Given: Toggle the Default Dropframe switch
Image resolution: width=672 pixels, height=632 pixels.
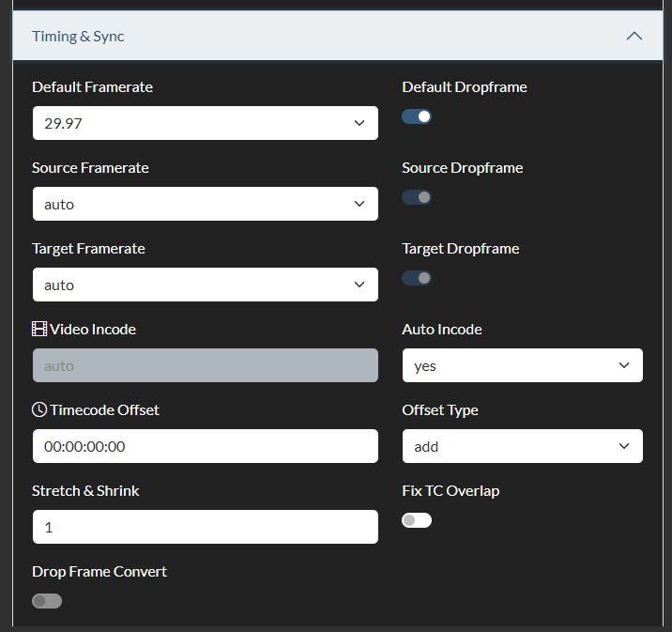Looking at the screenshot, I should click(x=417, y=116).
